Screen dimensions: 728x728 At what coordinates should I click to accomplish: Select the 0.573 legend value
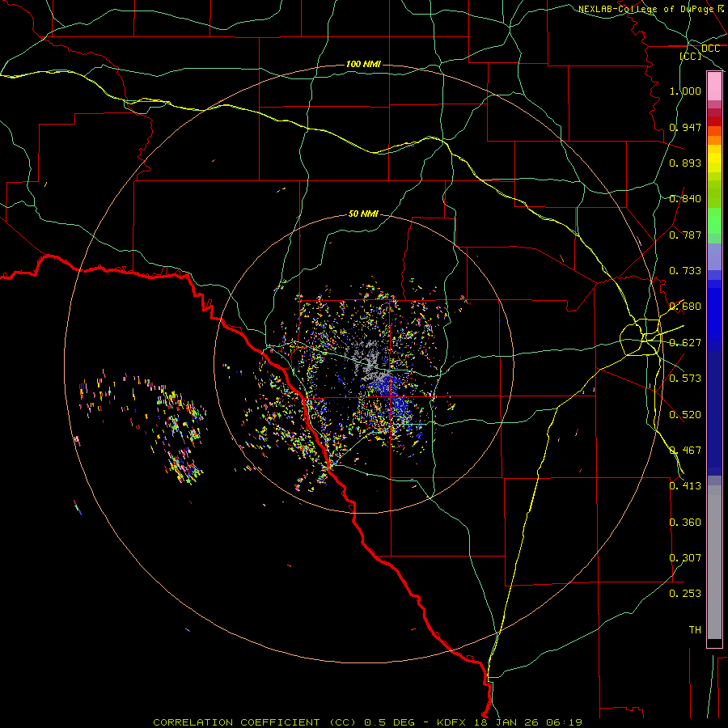coord(685,379)
